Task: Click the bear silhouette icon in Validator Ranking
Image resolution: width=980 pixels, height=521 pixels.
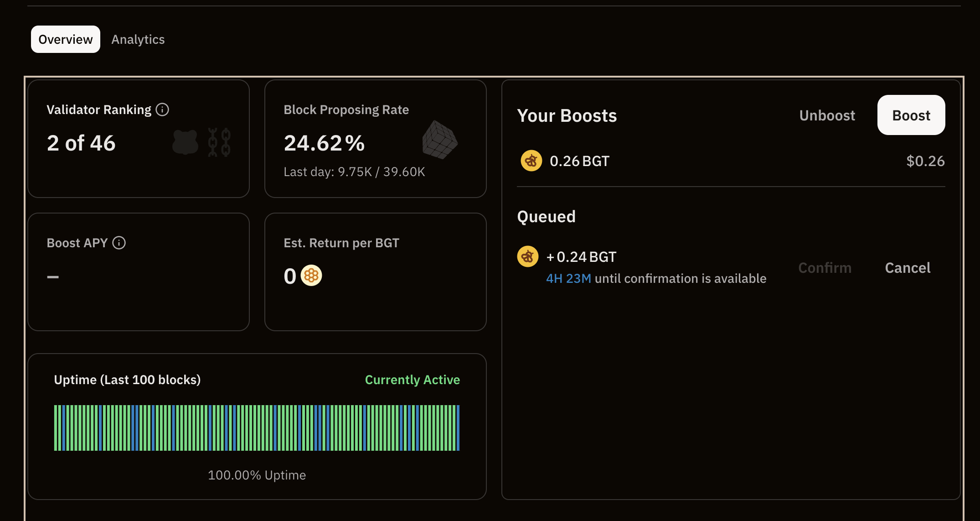Action: pos(185,142)
